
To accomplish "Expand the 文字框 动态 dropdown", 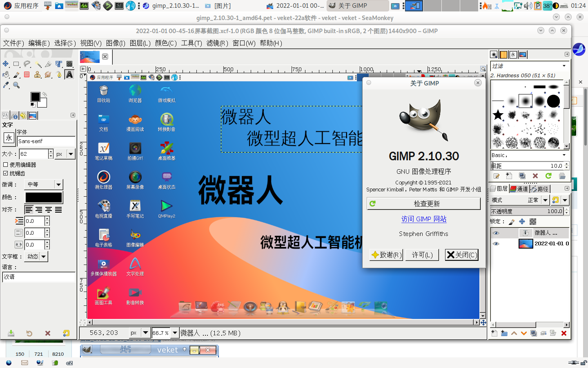I will click(x=36, y=256).
